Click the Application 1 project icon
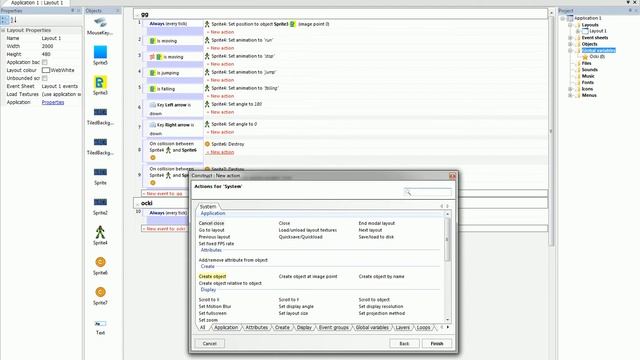 (570, 18)
